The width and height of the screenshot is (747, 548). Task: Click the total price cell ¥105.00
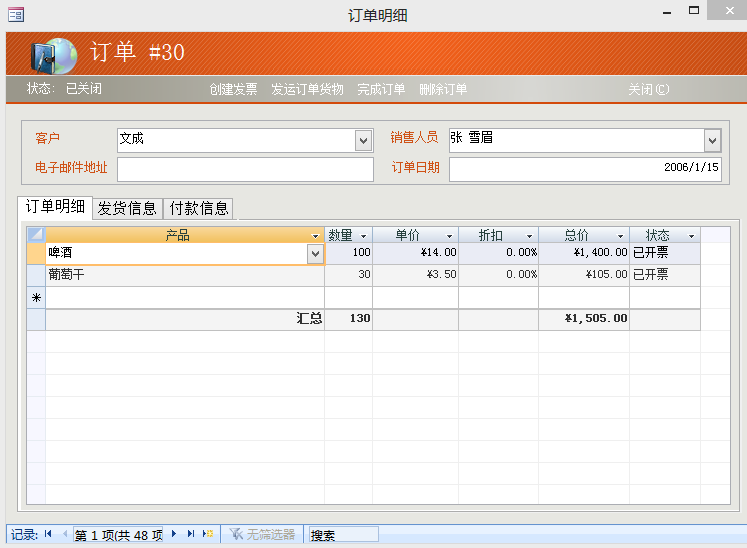[x=584, y=275]
